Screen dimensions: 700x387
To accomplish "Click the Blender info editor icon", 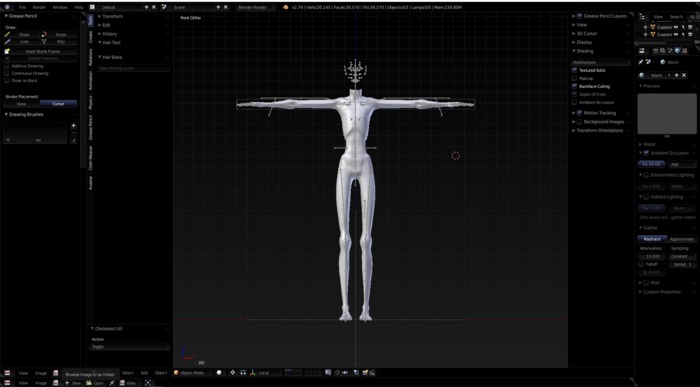I will coord(8,7).
